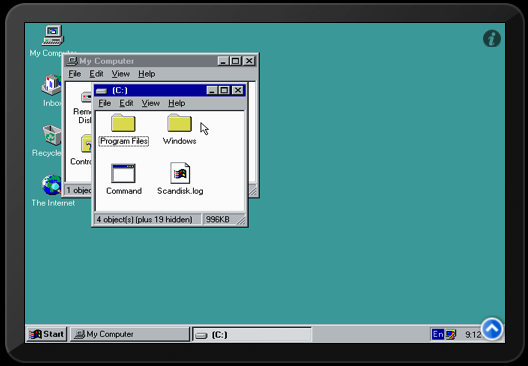Close the My Computer window

(x=249, y=61)
